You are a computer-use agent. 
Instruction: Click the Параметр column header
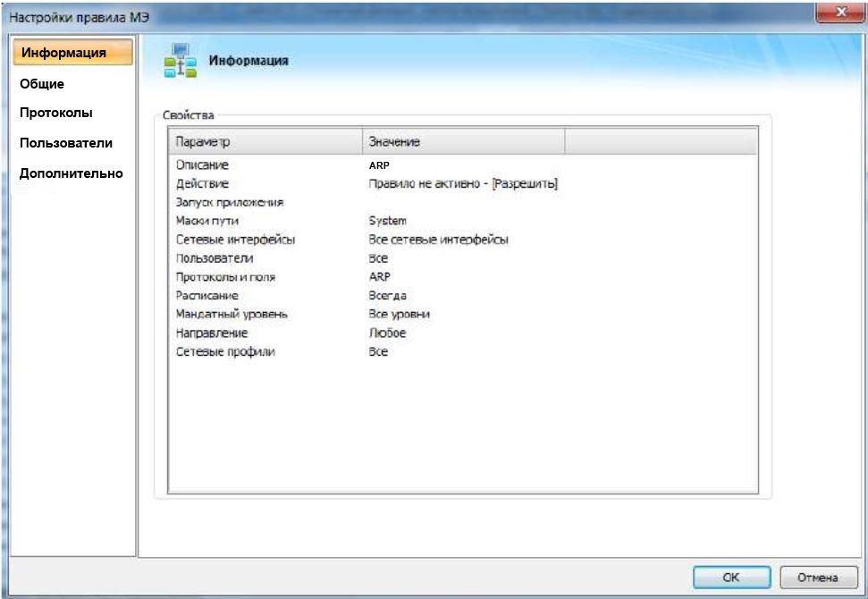(265, 142)
